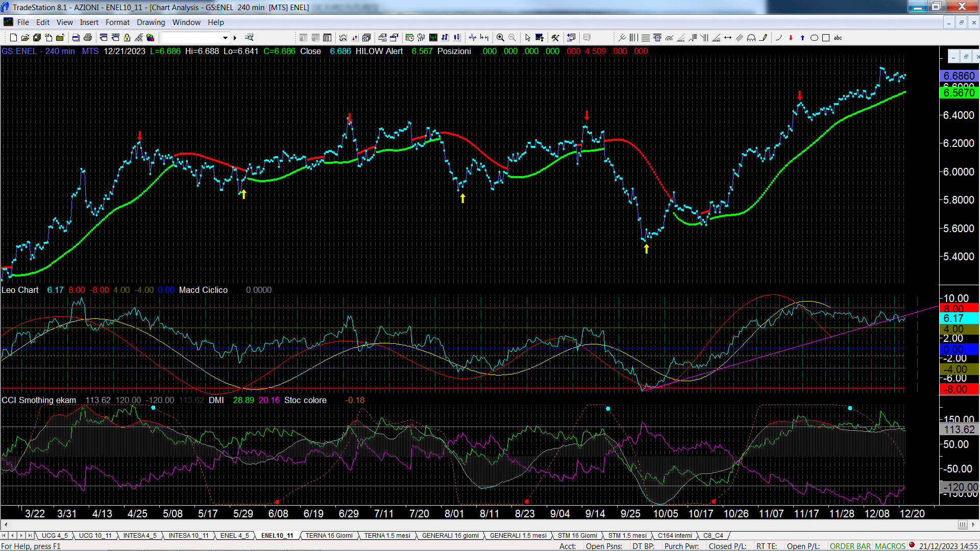The image size is (980, 551).
Task: Click the small go arrow beside combo box
Action: 235,37
